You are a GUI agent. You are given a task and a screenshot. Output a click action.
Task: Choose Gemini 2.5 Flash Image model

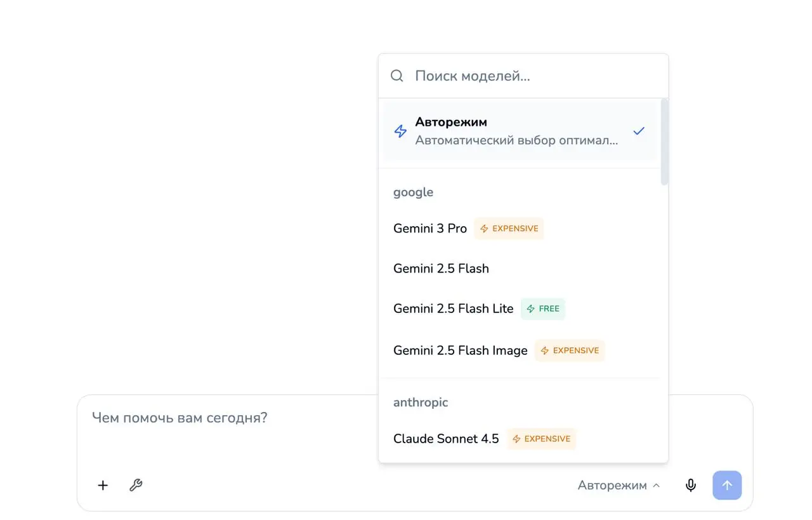click(520, 350)
